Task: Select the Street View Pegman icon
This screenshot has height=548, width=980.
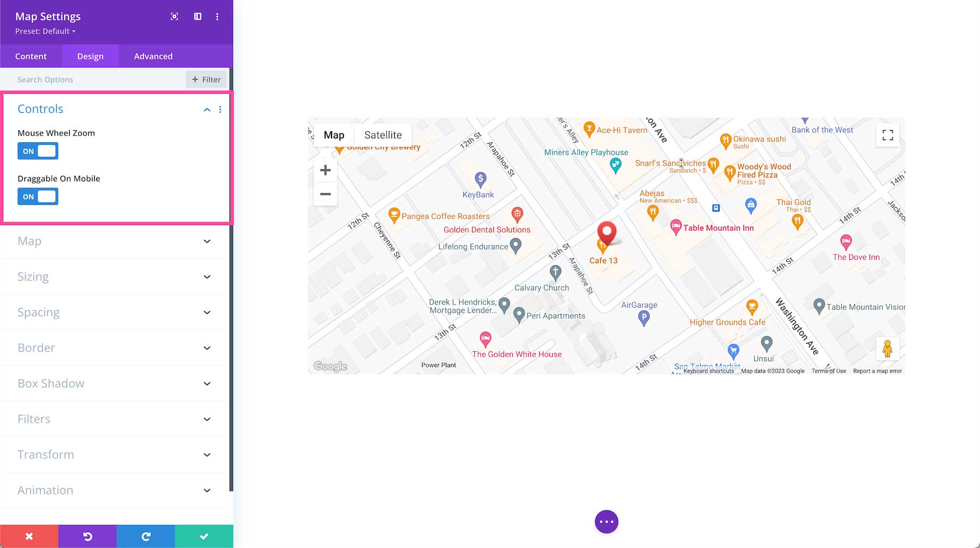Action: coord(887,349)
